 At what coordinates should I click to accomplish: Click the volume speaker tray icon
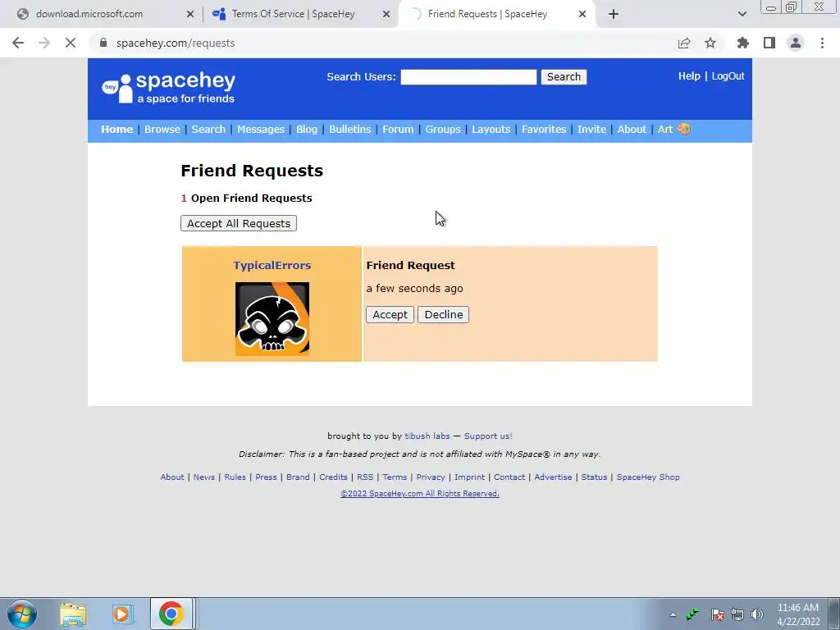point(757,614)
